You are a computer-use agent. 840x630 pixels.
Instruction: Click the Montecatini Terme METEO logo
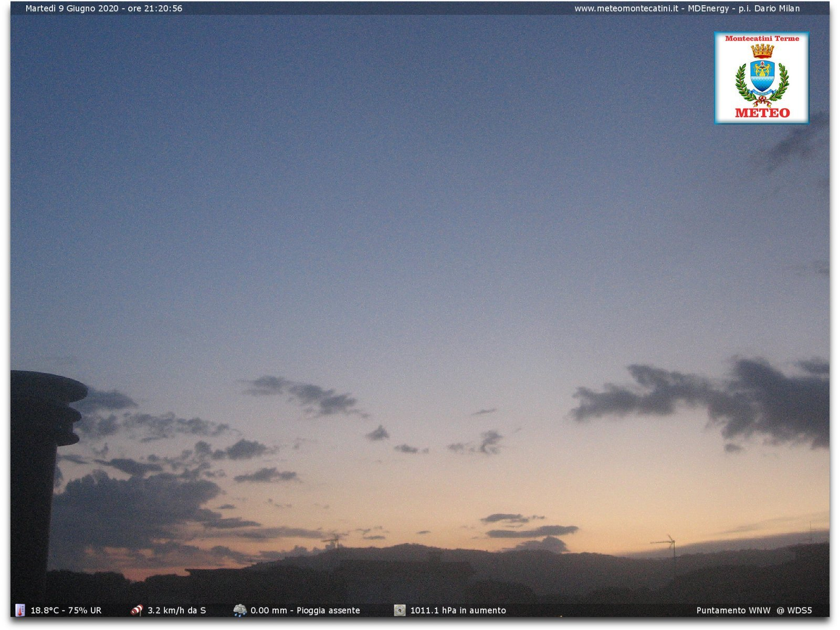click(761, 78)
